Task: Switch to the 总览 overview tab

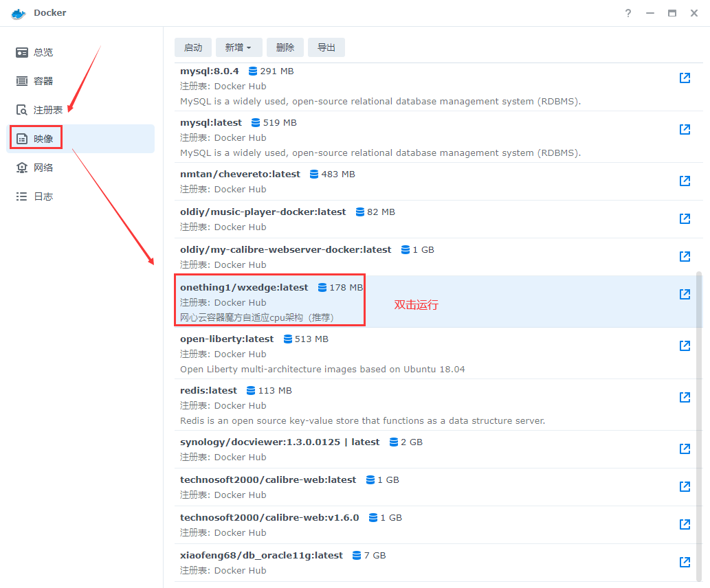Action: coord(43,52)
